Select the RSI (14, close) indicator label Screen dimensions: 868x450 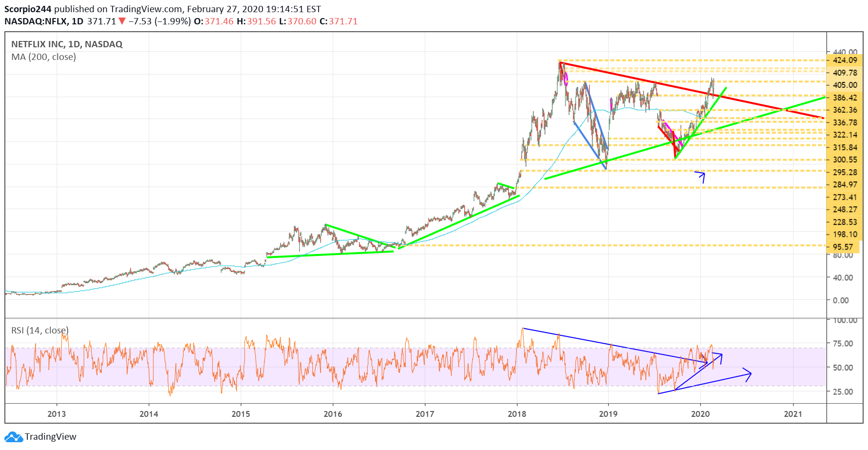click(x=40, y=331)
